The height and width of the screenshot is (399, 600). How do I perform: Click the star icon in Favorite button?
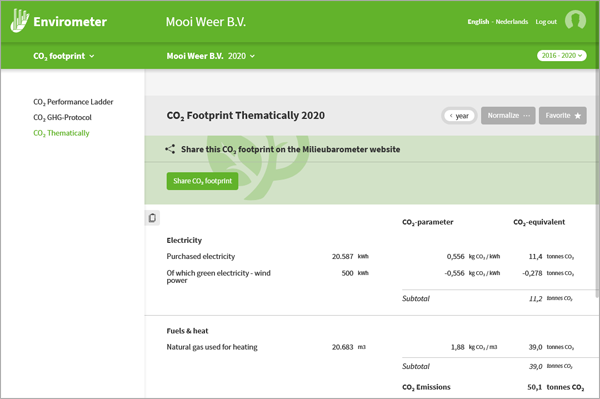(x=577, y=116)
